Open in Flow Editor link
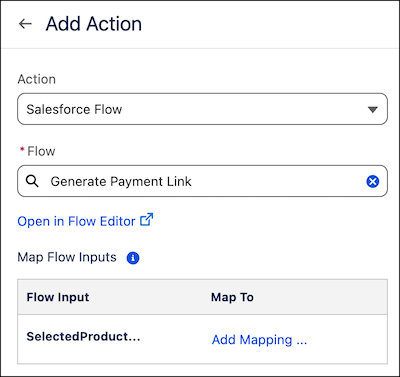Screen dimensions: 400x377 coord(76,221)
